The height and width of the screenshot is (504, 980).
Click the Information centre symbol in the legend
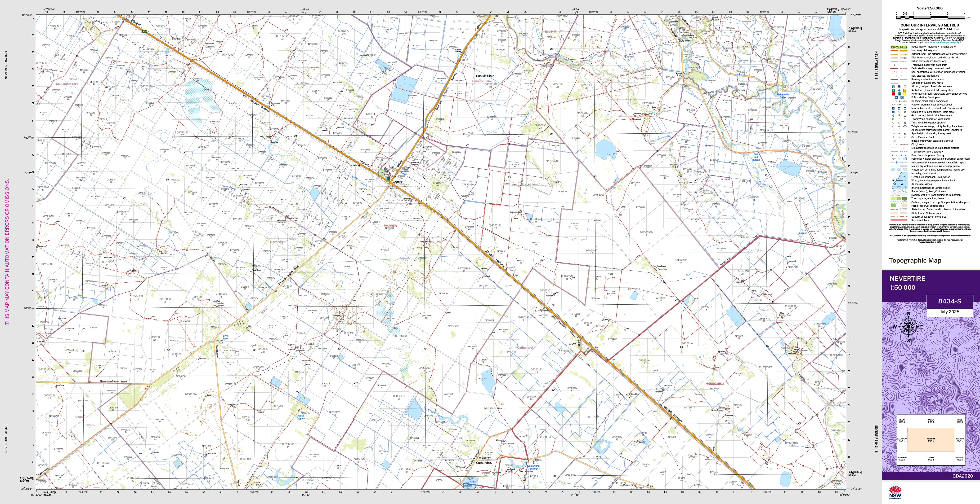click(894, 108)
